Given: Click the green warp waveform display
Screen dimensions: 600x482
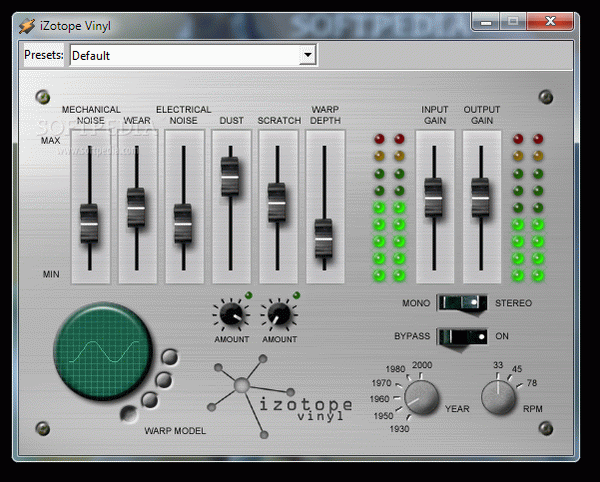Looking at the screenshot, I should 103,351.
